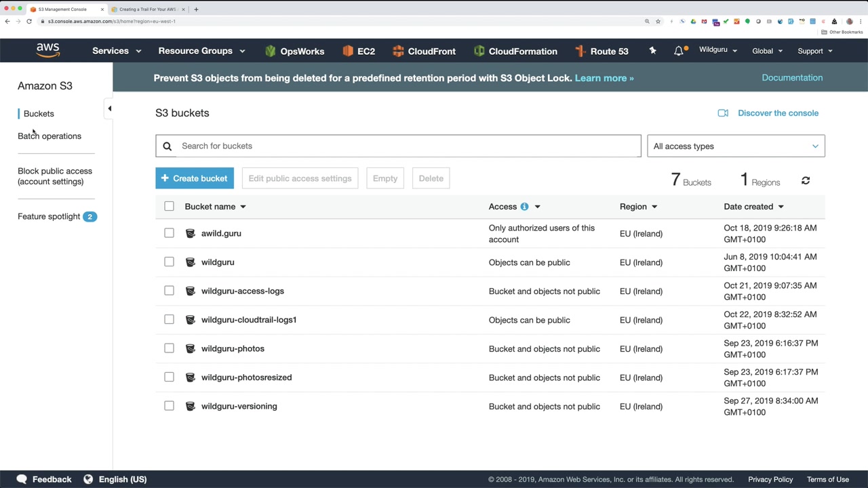Expand the All access types filter
Screen dimensions: 868x488
coord(736,146)
